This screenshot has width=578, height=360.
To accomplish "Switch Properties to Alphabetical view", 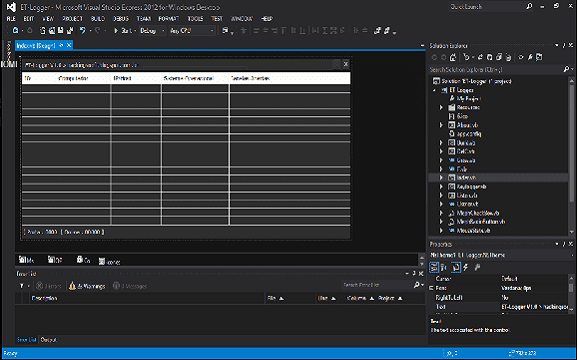I will (444, 268).
